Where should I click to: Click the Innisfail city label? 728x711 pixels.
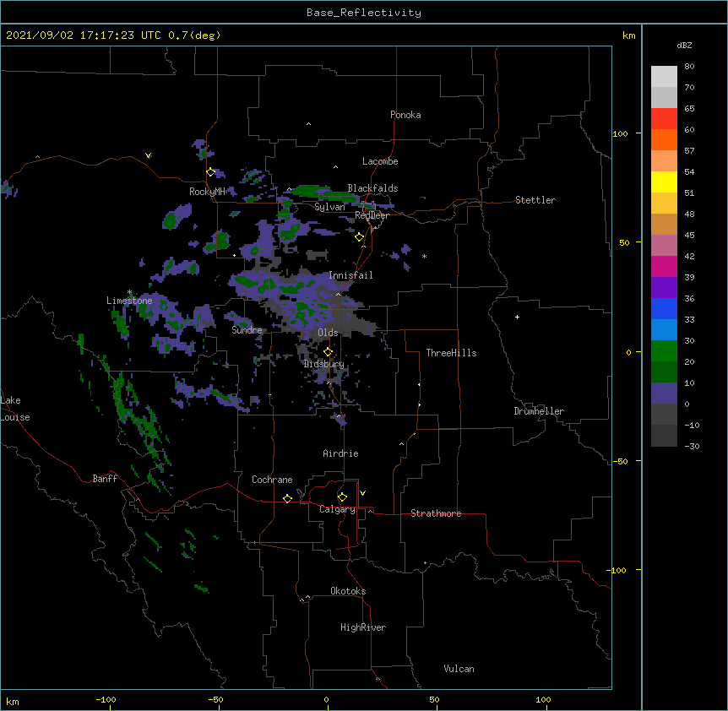point(350,275)
